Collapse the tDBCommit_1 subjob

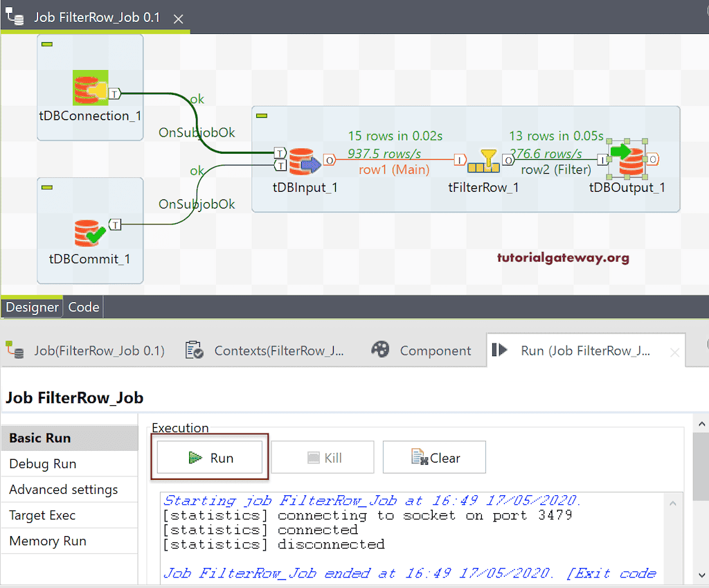[46, 186]
